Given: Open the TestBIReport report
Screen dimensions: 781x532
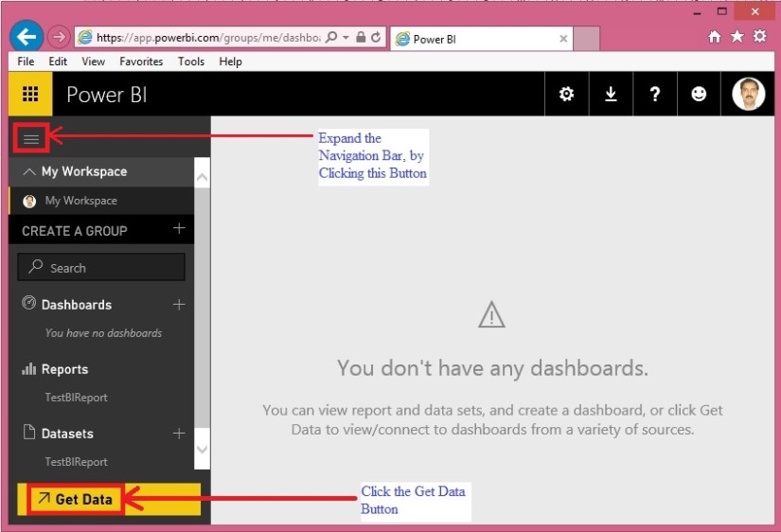Looking at the screenshot, I should click(77, 398).
